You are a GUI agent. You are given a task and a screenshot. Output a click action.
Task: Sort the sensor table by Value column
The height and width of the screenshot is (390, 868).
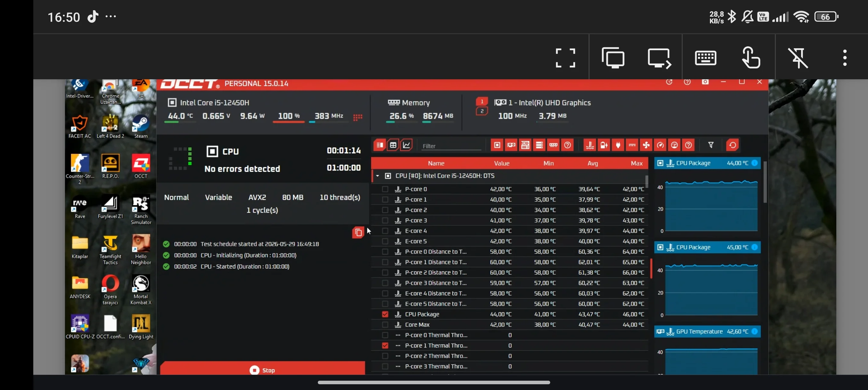(x=502, y=163)
